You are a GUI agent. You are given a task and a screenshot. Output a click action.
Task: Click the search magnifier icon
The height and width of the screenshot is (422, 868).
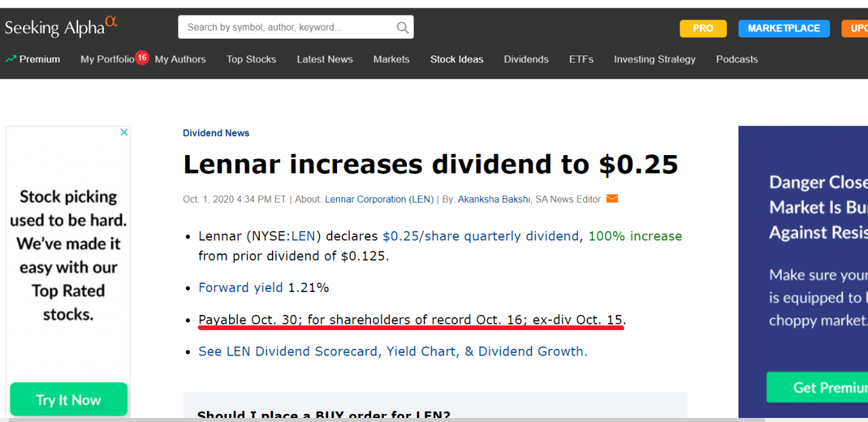(402, 28)
